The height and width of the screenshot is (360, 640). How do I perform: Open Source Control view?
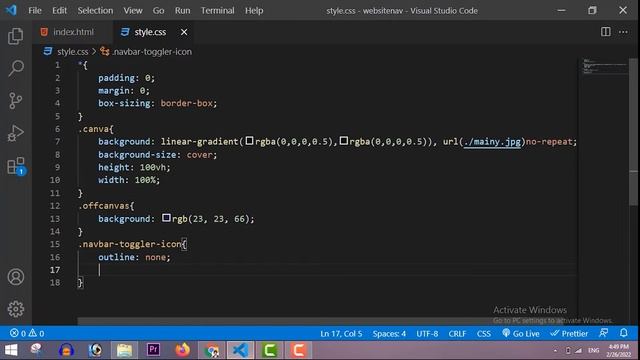(x=16, y=100)
